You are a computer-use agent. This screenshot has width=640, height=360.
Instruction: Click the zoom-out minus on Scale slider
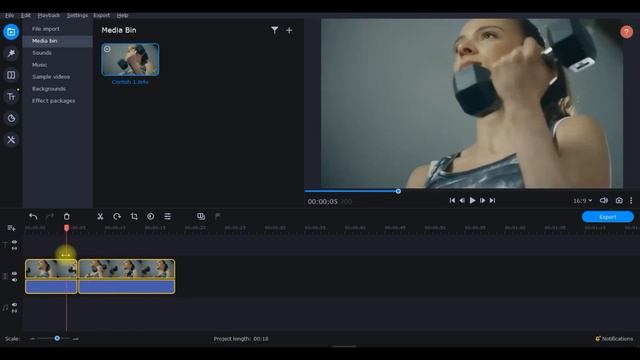click(x=32, y=339)
